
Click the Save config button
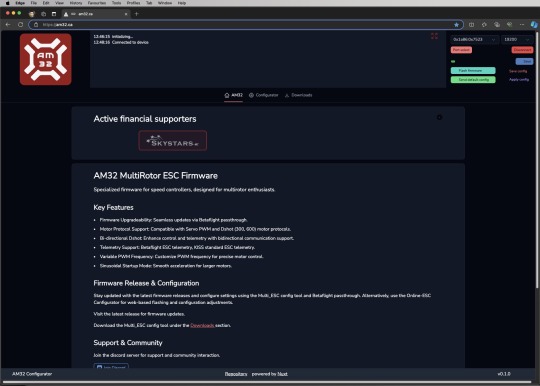pos(518,71)
